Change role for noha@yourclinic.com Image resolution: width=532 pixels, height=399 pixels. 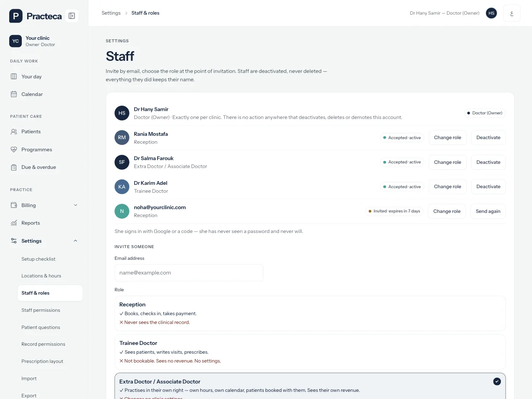tap(447, 211)
